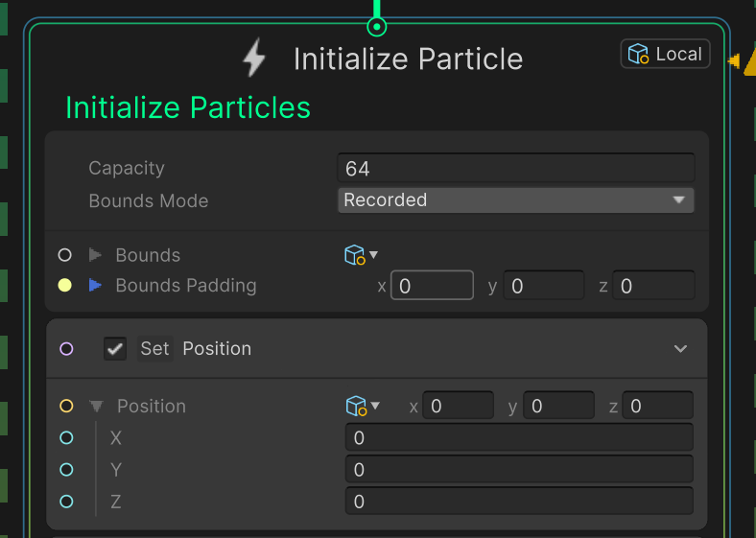Click the lightning bolt Initialize Particle icon

(254, 58)
